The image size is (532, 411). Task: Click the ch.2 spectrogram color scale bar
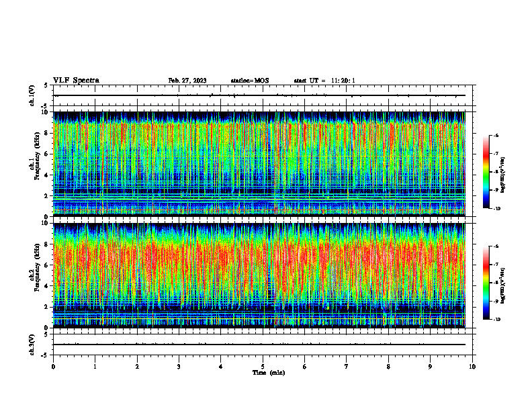click(x=486, y=283)
